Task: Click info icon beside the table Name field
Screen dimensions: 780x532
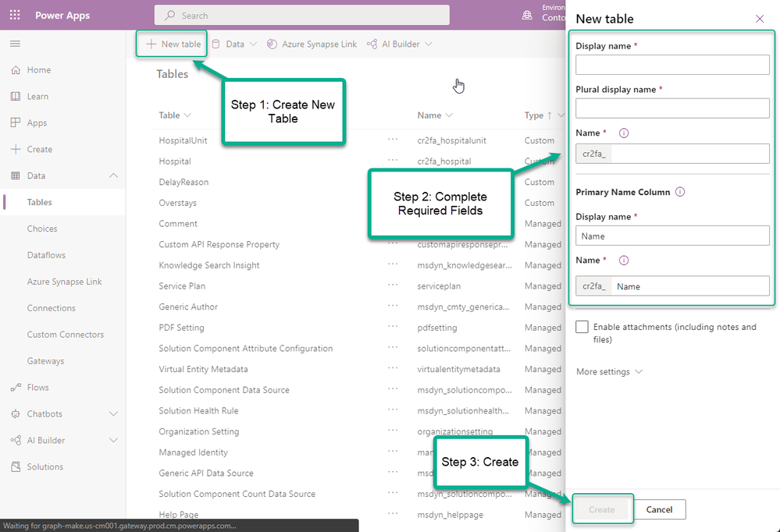Action: [623, 133]
